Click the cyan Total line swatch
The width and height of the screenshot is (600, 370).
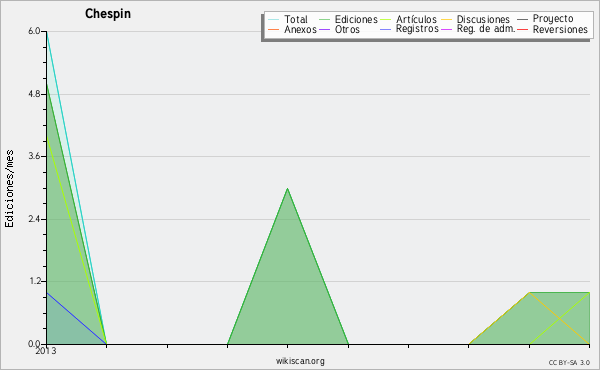[274, 20]
